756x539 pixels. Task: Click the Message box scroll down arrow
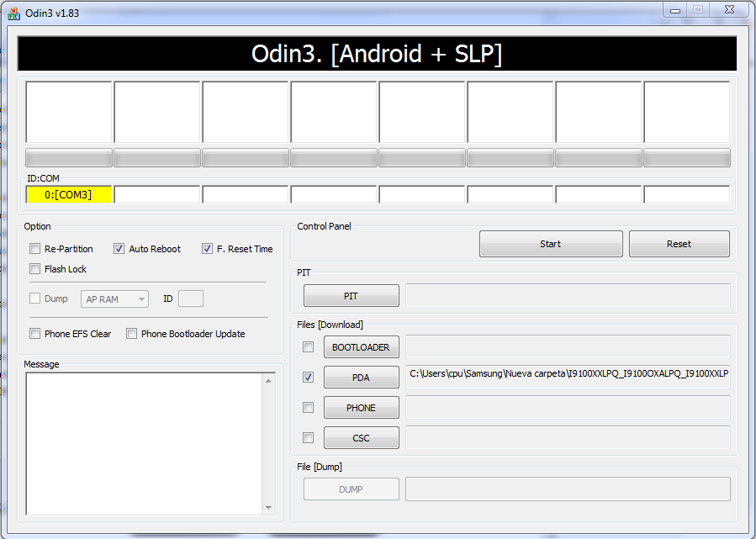(268, 508)
